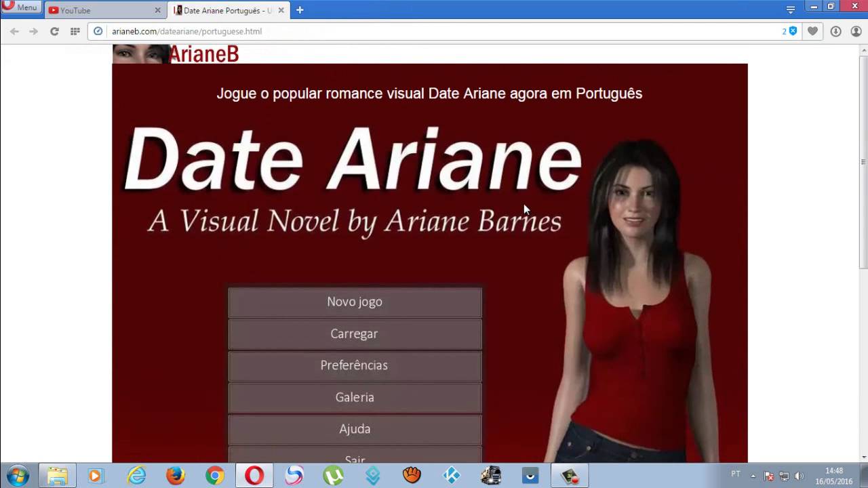
Task: Open the Opera Menu button
Action: point(20,7)
